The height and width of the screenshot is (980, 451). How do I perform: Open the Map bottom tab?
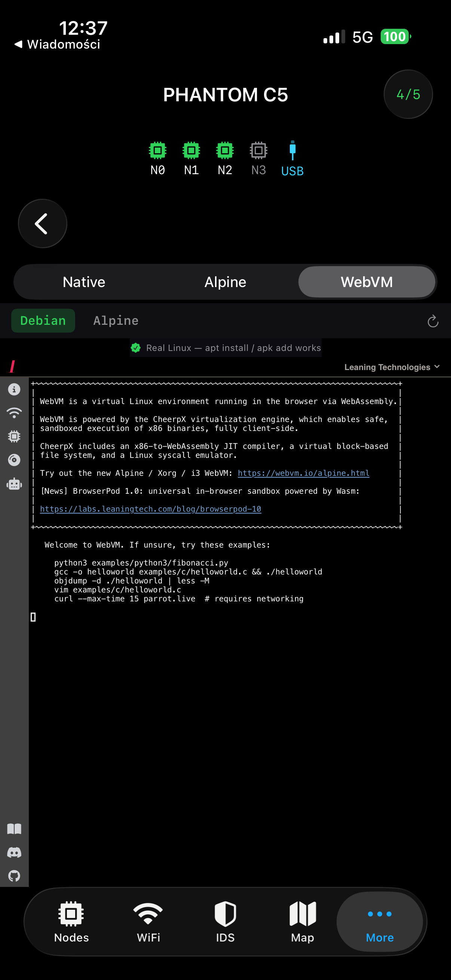pos(303,921)
